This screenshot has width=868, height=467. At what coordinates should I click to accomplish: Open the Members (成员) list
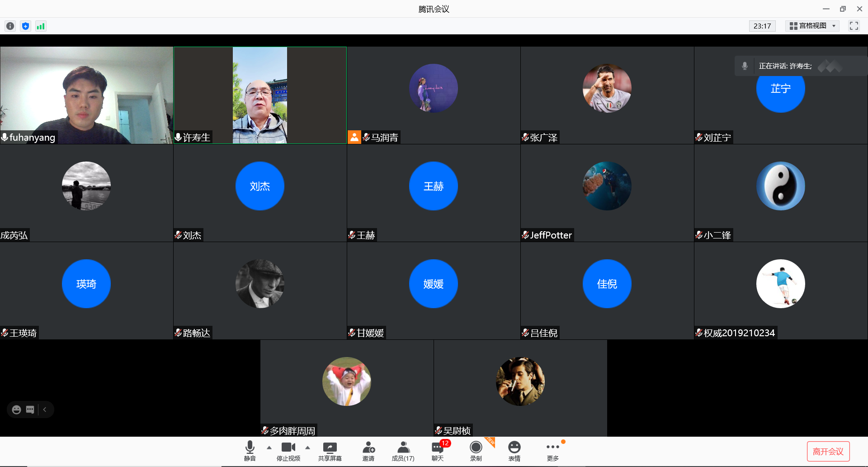[403, 451]
